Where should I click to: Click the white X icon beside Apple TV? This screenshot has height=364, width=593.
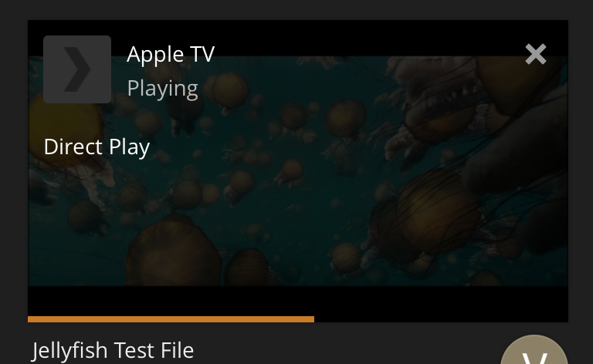536,54
